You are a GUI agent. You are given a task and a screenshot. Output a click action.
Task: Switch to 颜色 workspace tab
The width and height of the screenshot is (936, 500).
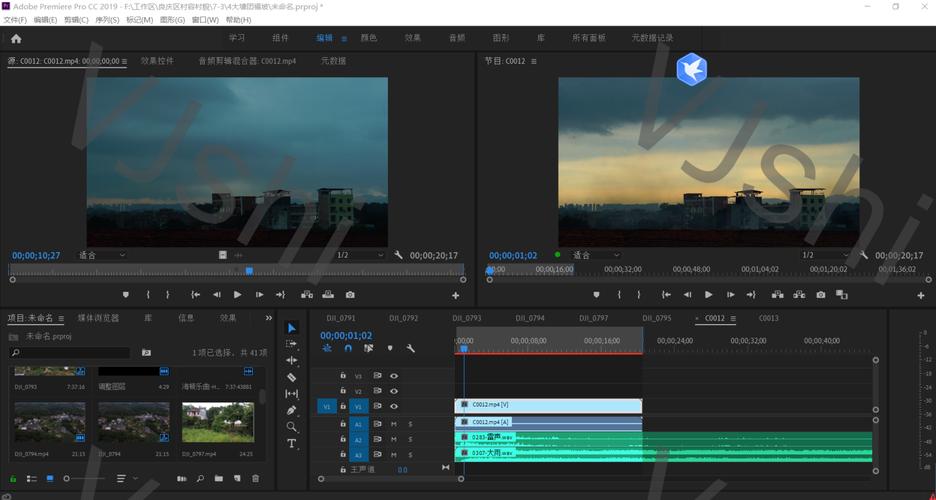[369, 38]
